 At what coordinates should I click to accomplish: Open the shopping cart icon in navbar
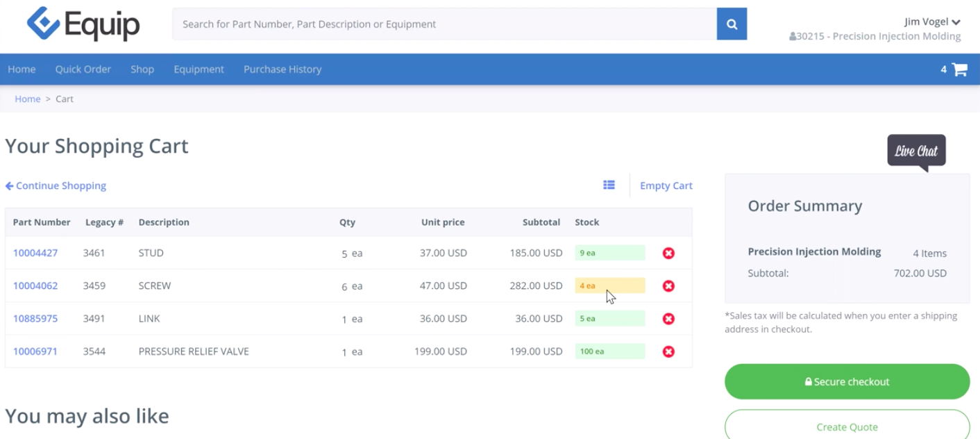[959, 69]
